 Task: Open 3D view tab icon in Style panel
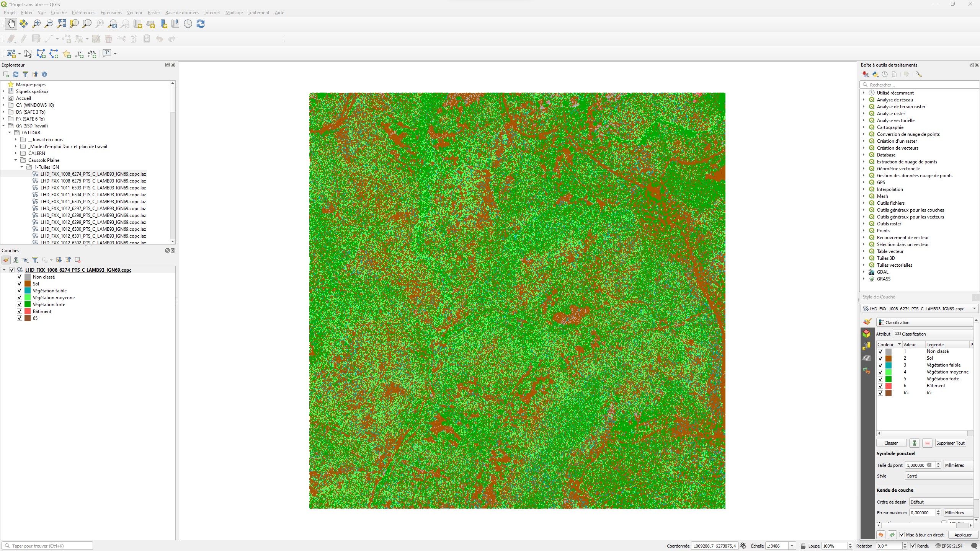(867, 334)
